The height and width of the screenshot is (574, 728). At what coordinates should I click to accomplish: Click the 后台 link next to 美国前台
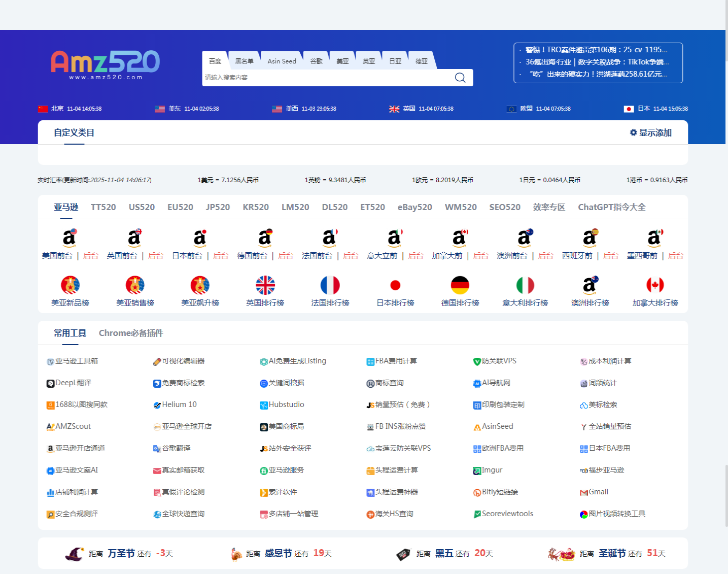tap(90, 256)
